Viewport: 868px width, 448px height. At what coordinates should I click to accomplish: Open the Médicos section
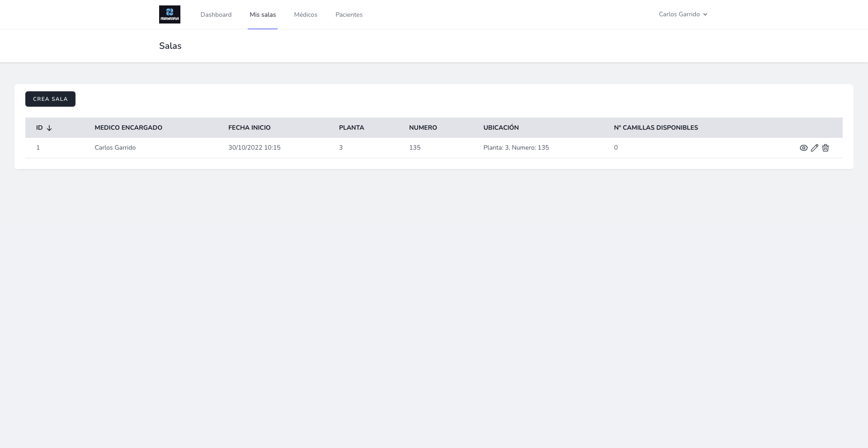click(306, 14)
